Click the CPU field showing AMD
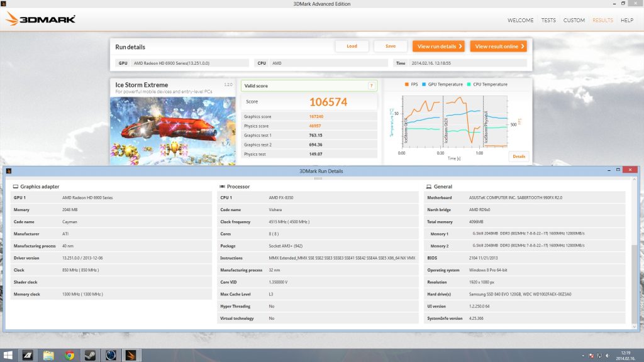This screenshot has width=644, height=362. point(321,63)
